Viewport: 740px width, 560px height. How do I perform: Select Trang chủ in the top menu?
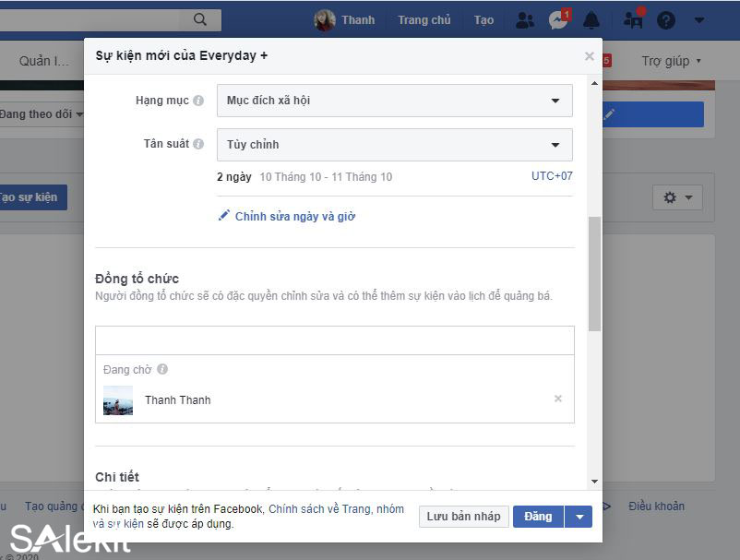click(x=424, y=18)
